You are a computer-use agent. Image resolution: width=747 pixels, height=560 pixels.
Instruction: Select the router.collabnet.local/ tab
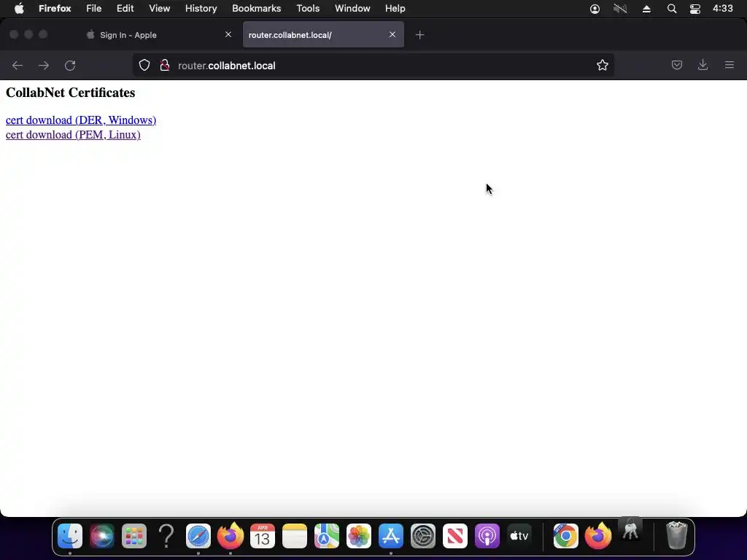coord(323,35)
